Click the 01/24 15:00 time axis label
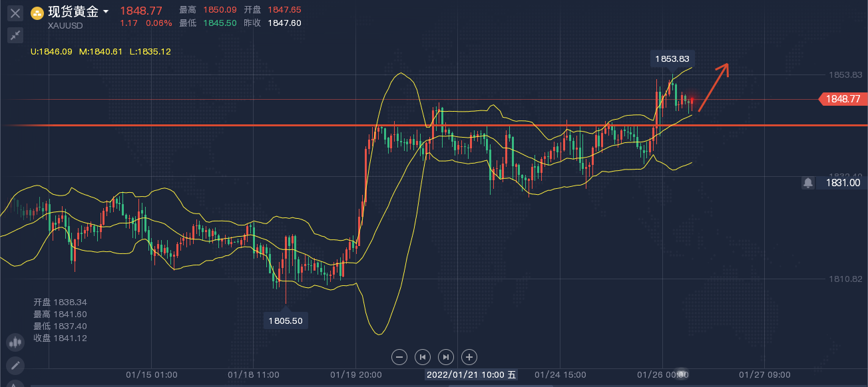The height and width of the screenshot is (387, 868). pyautogui.click(x=560, y=374)
